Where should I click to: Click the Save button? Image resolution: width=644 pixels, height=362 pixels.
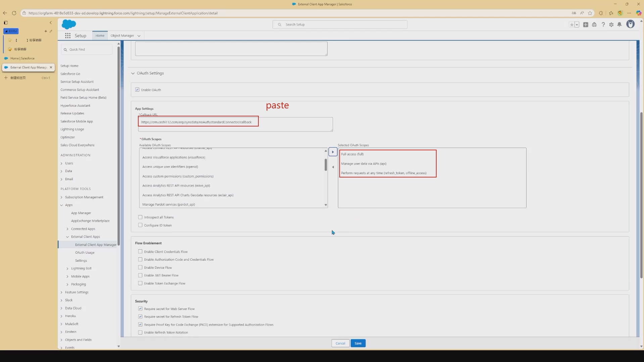358,343
